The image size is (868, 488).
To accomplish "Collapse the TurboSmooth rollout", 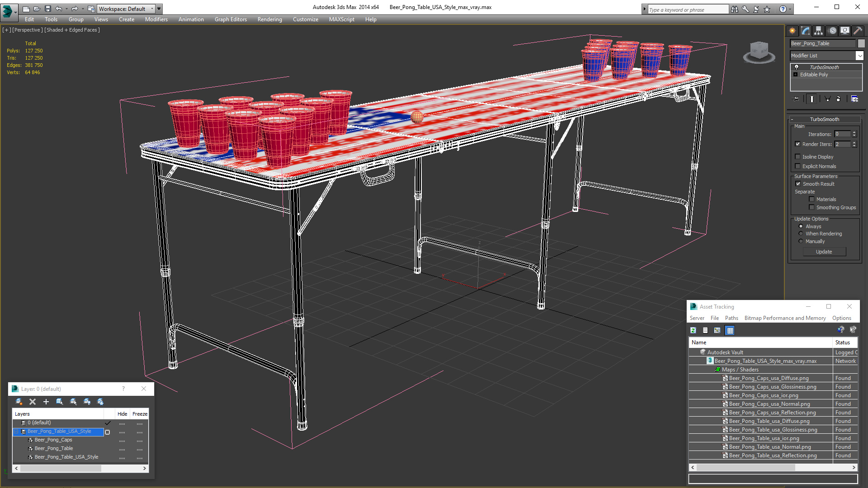I will pos(792,119).
